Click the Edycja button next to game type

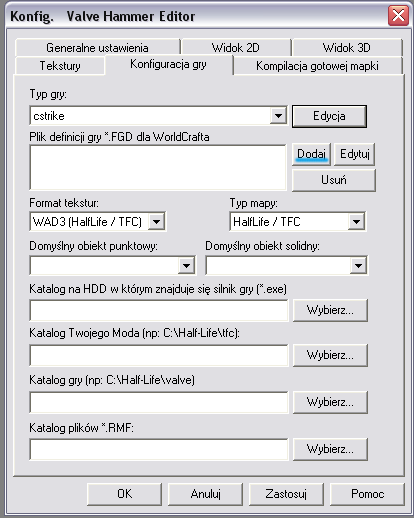329,116
